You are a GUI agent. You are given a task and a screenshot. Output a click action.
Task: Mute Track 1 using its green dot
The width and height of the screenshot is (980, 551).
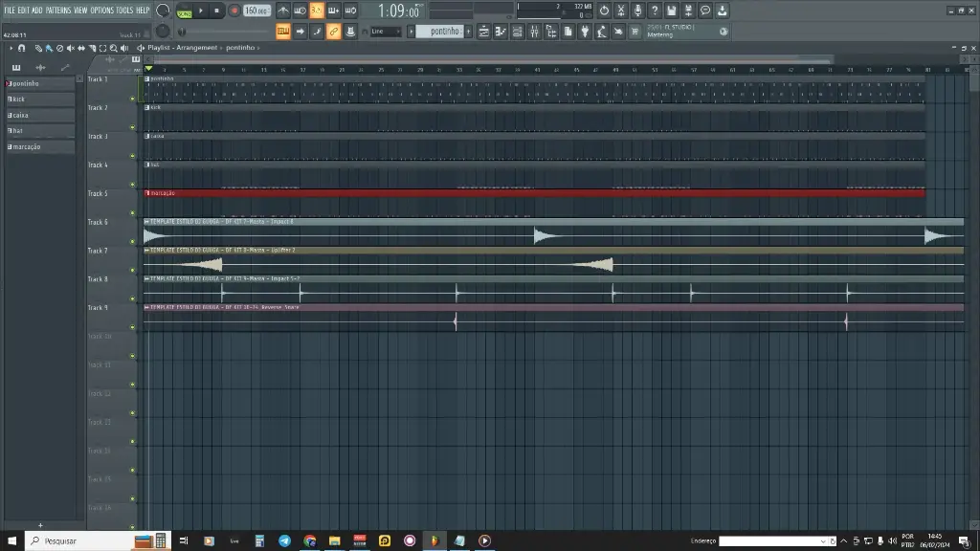pyautogui.click(x=132, y=99)
